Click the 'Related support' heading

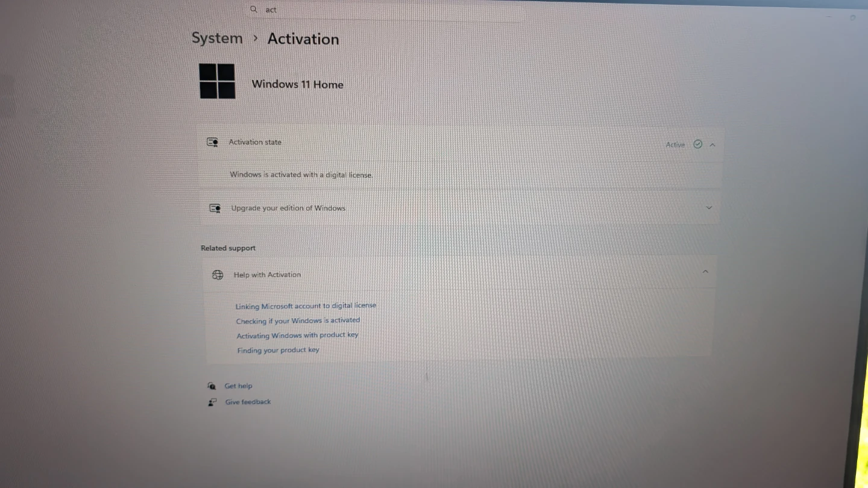coord(228,248)
